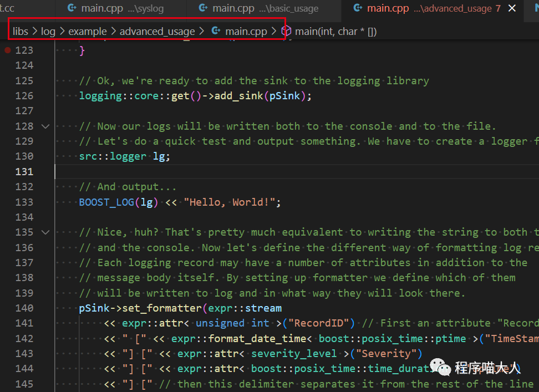This screenshot has width=539, height=392.
Task: Fold the comment block at line 135
Action: click(x=45, y=232)
